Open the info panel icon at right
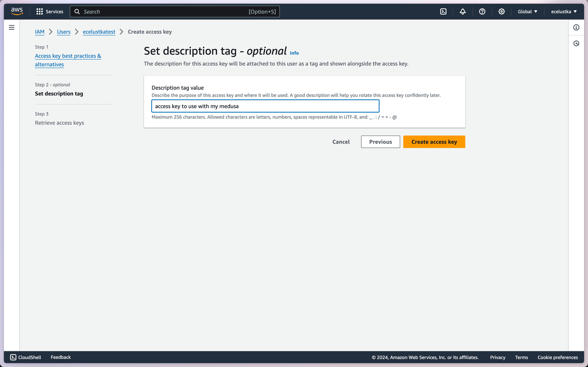The image size is (588, 367). pyautogui.click(x=576, y=27)
